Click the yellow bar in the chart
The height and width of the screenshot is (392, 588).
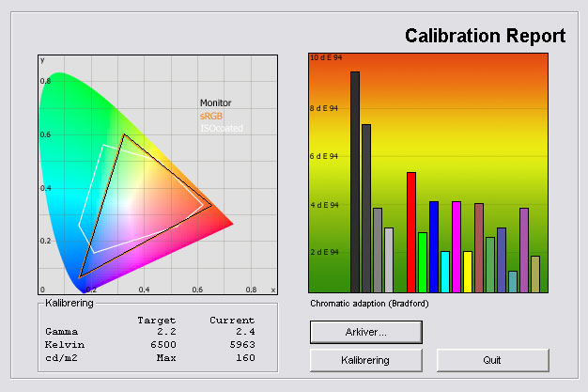468,272
